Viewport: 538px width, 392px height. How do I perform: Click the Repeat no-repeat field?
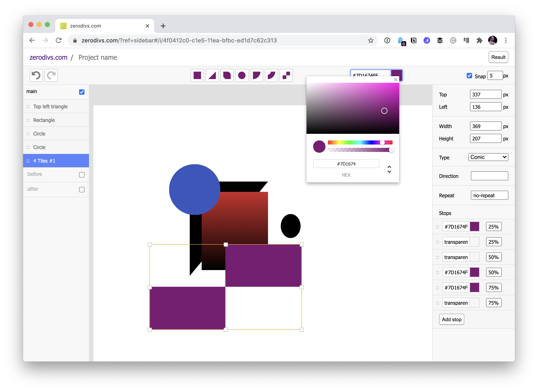(x=489, y=196)
